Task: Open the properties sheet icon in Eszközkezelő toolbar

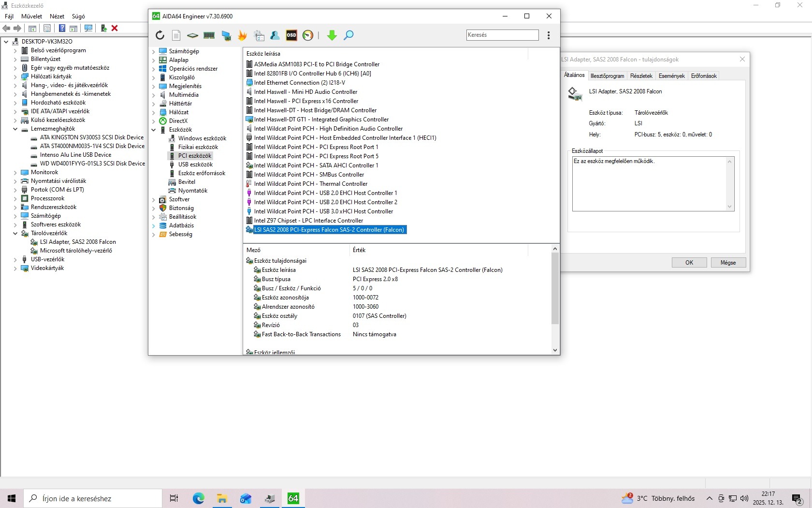Action: click(47, 28)
